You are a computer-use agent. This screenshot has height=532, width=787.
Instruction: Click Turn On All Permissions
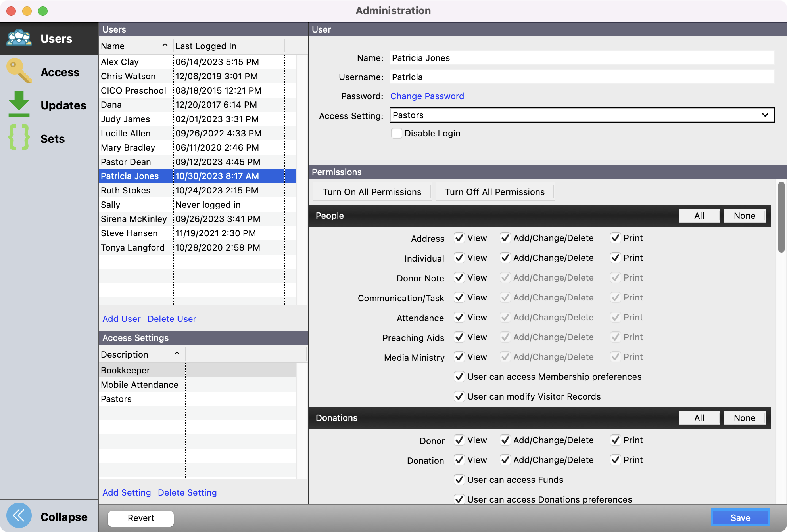click(x=372, y=192)
